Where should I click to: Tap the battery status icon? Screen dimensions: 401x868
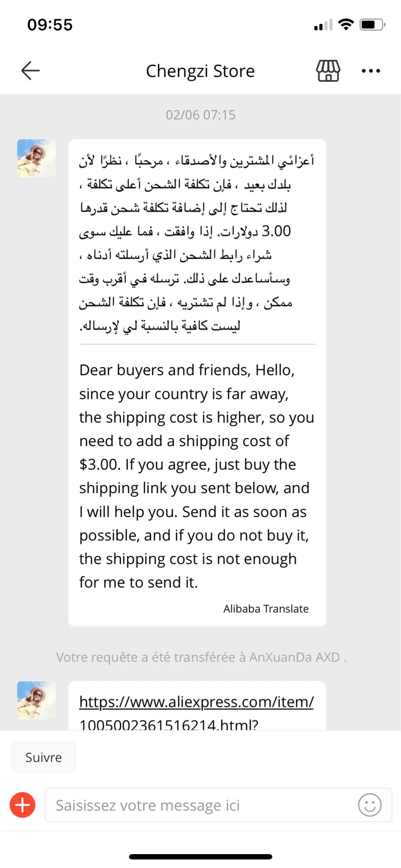tap(372, 25)
